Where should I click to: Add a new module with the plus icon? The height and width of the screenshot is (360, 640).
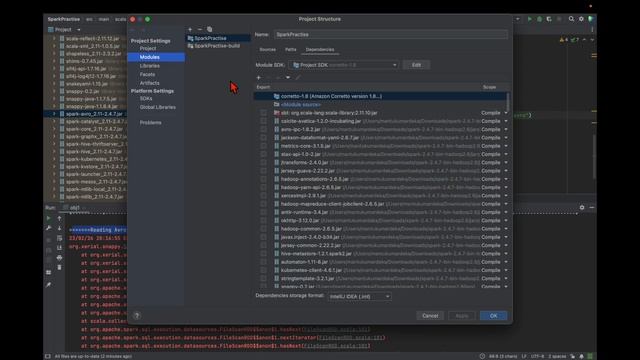coord(190,29)
